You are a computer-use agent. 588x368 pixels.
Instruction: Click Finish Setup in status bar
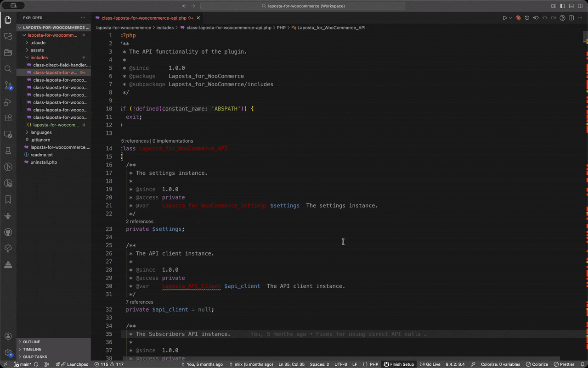(x=399, y=364)
